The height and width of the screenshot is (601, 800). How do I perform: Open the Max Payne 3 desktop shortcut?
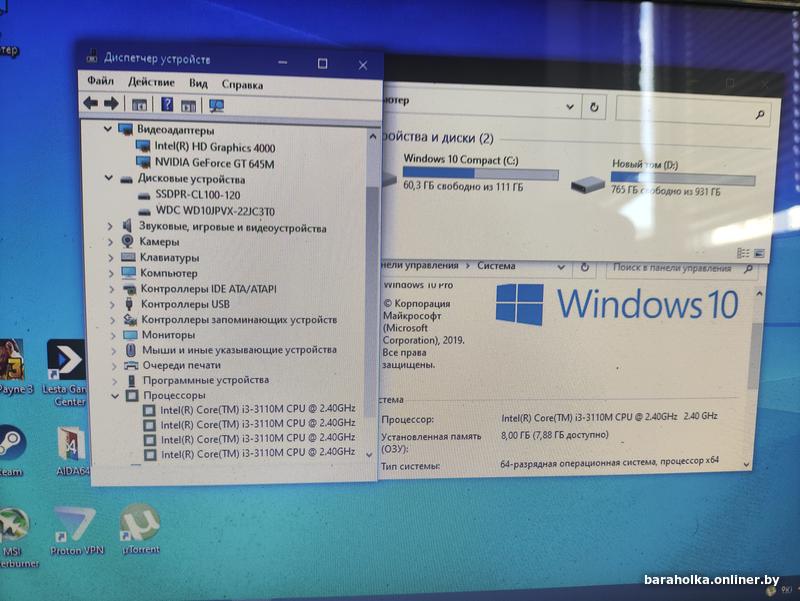pyautogui.click(x=14, y=366)
